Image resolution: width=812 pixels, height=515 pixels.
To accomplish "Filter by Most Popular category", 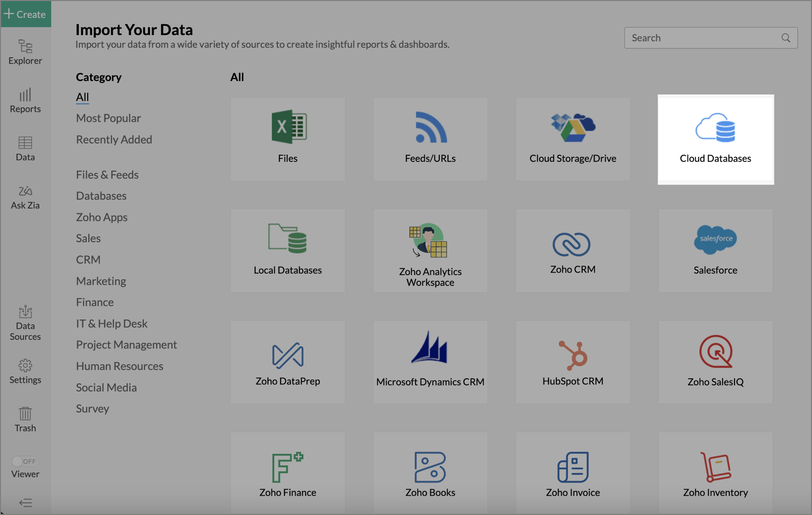I will (108, 118).
